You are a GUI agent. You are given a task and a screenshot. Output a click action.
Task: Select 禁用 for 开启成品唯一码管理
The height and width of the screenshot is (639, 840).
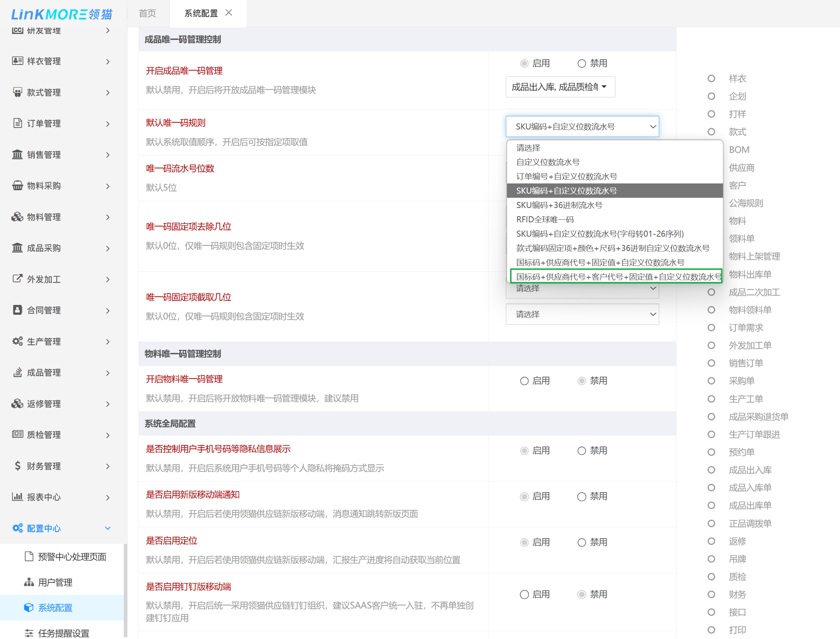pyautogui.click(x=582, y=63)
